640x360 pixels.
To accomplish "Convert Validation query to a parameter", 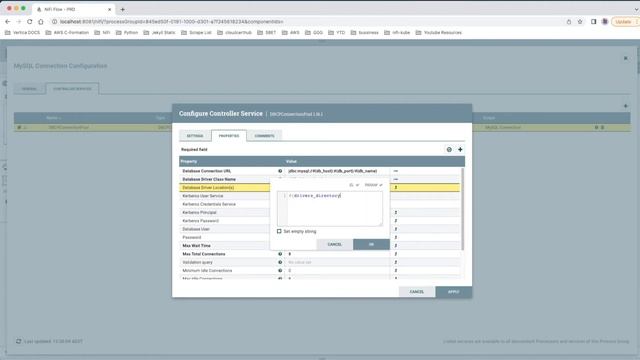I will 396,262.
